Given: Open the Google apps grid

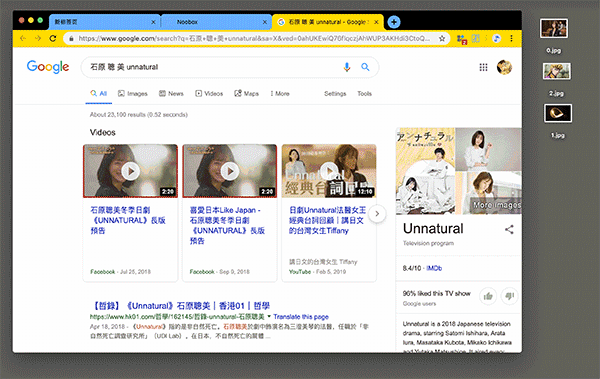Looking at the screenshot, I should click(x=483, y=67).
